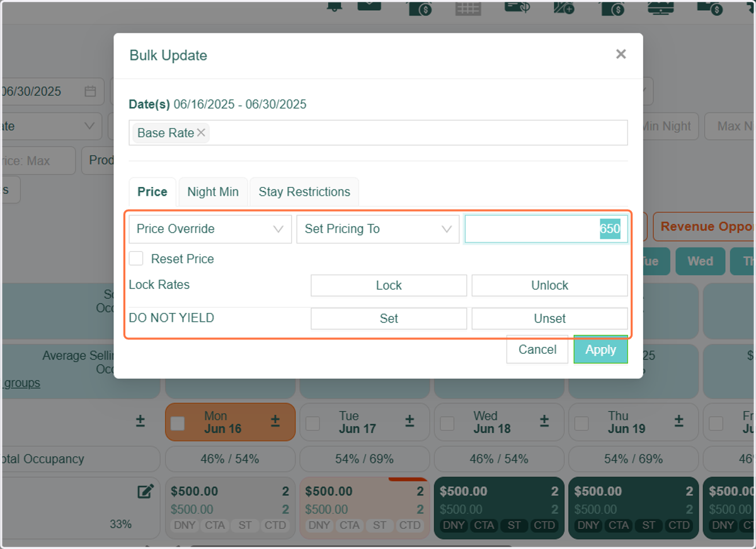Viewport: 756px width, 549px height.
Task: Open the calendar grid icon in top toolbar
Action: [468, 8]
